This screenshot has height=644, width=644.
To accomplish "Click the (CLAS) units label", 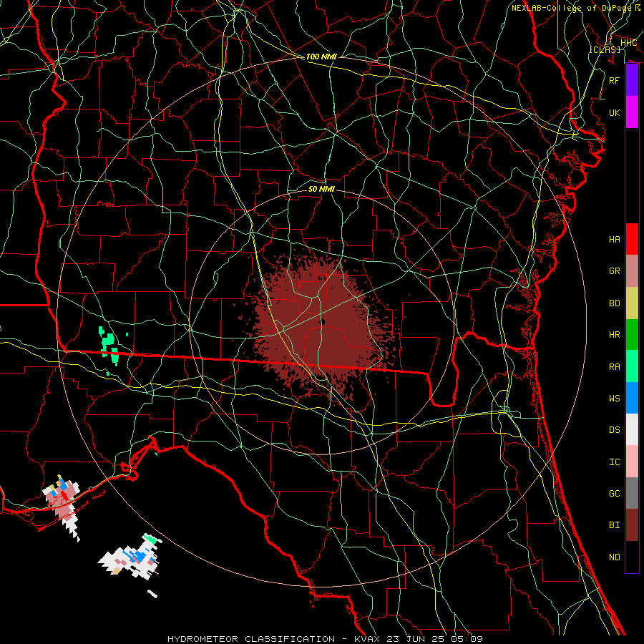I will pos(605,49).
